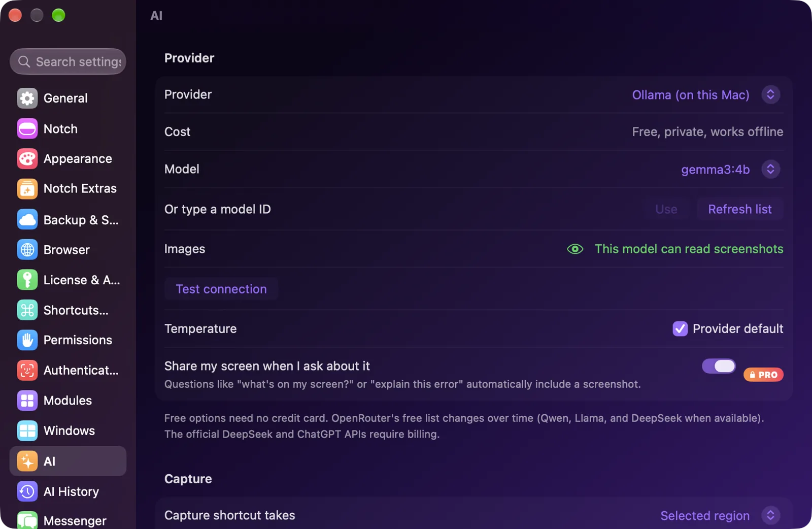Viewport: 812px width, 529px height.
Task: Click the Backup cloud icon
Action: pos(27,219)
